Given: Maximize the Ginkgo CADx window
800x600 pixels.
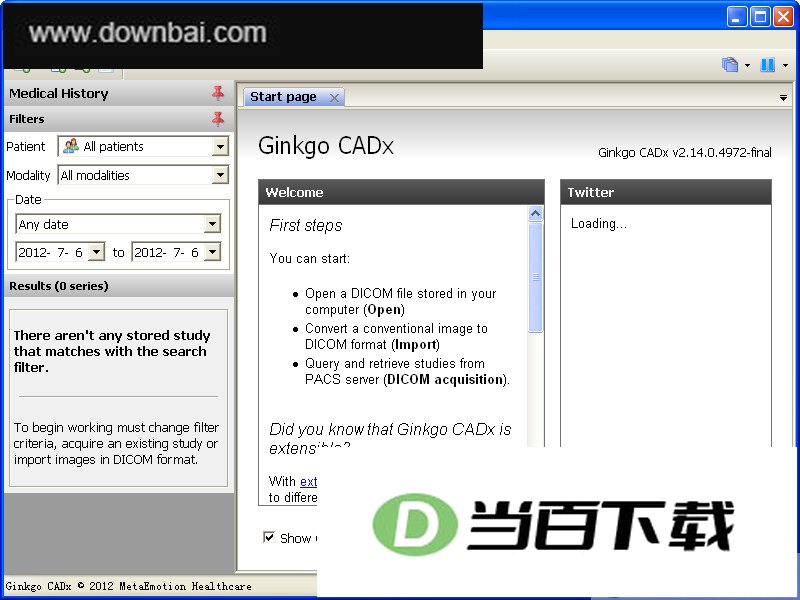Looking at the screenshot, I should [x=760, y=17].
